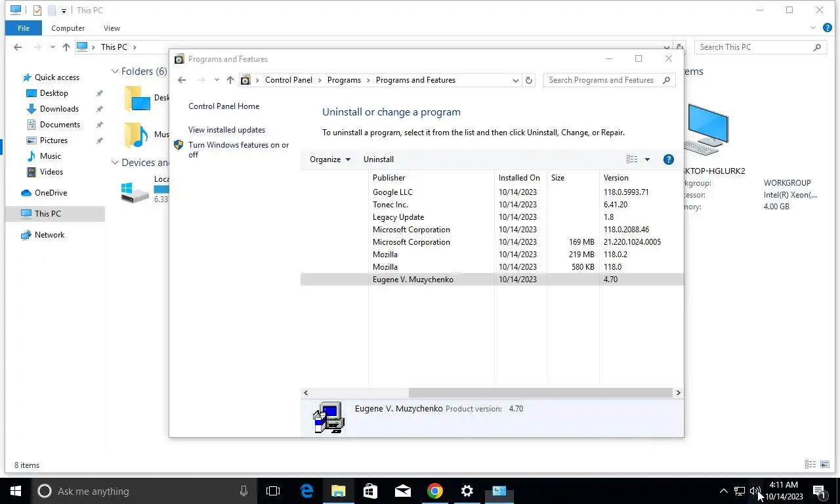
Task: Open the Computer ribbon tab
Action: point(68,28)
